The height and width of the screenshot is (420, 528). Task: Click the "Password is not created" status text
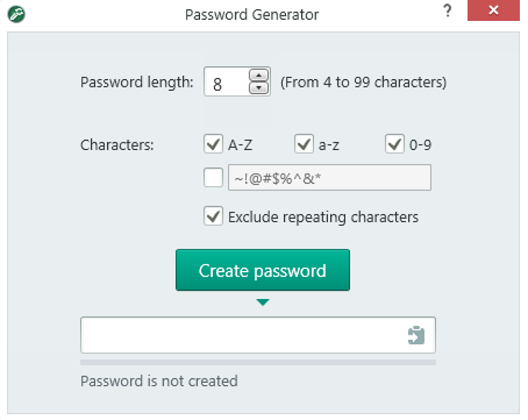pos(159,381)
